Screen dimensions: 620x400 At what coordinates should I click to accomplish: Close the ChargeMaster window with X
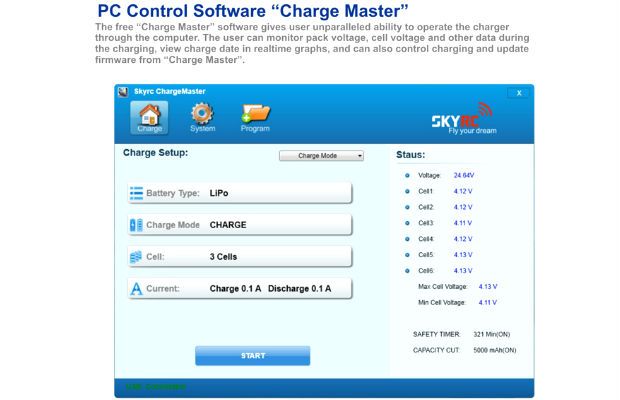(x=518, y=93)
